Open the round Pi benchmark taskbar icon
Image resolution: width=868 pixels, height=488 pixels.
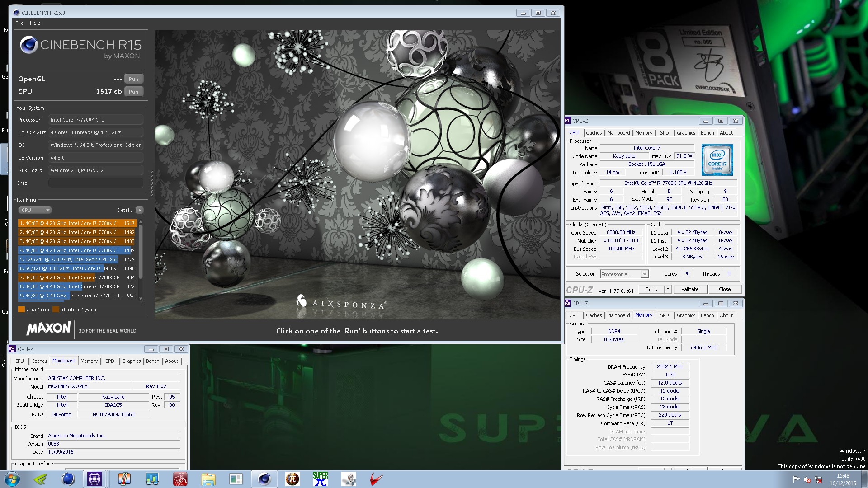click(x=292, y=479)
